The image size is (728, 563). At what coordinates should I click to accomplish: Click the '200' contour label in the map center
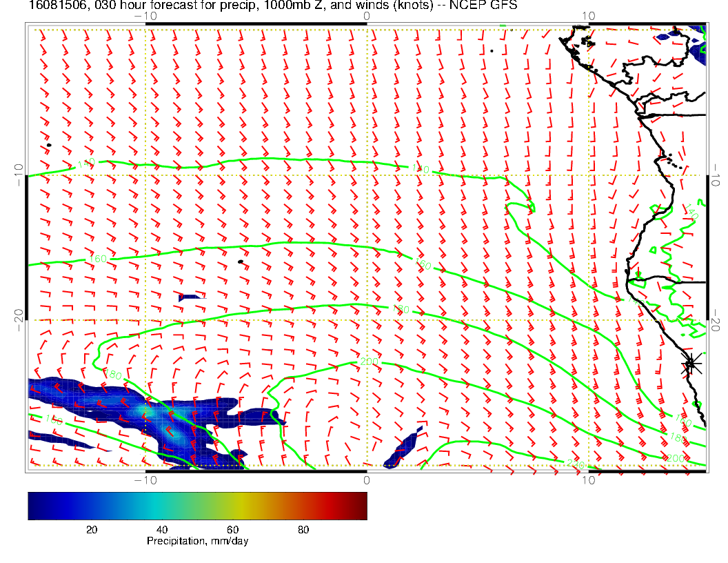369,362
